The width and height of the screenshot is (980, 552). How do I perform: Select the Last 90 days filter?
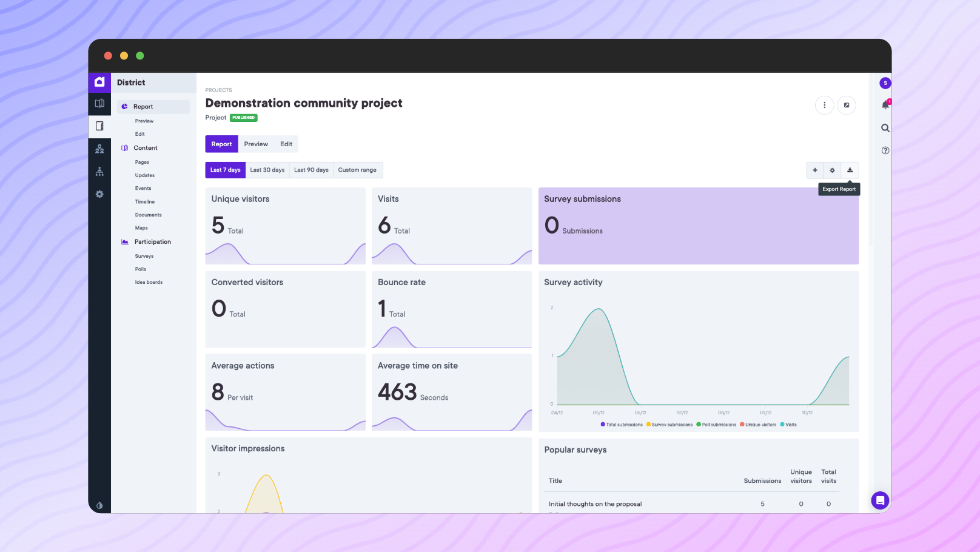(311, 170)
